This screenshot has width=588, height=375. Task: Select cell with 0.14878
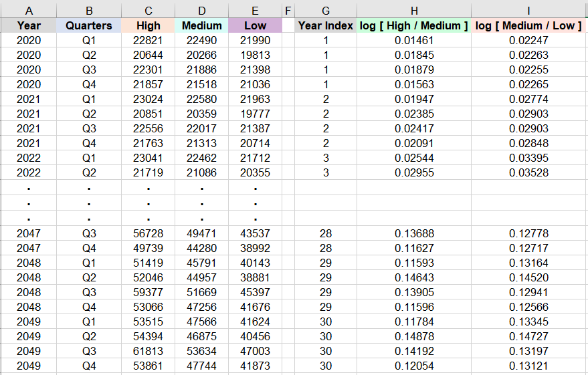414,336
